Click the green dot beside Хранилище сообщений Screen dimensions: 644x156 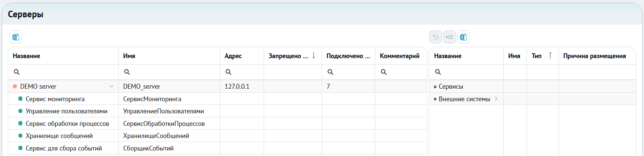[x=21, y=136]
